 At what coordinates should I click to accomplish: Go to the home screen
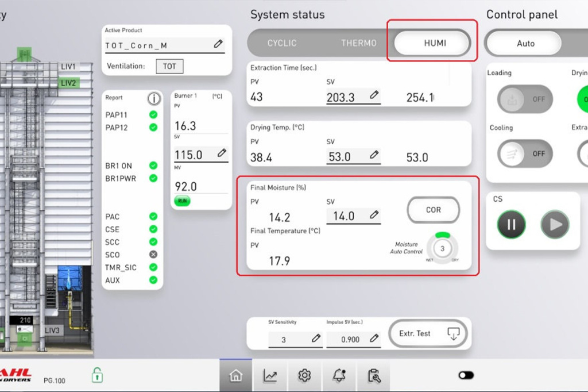235,376
